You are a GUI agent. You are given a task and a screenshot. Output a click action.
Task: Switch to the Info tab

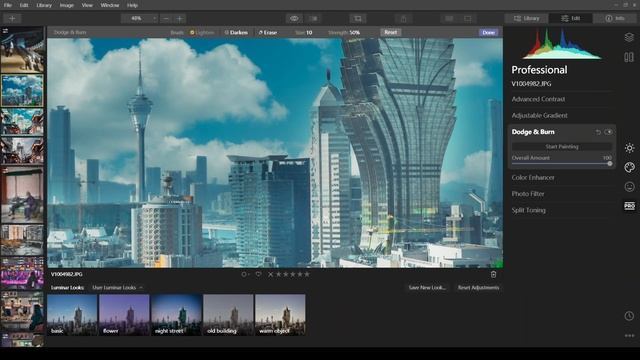coord(615,18)
